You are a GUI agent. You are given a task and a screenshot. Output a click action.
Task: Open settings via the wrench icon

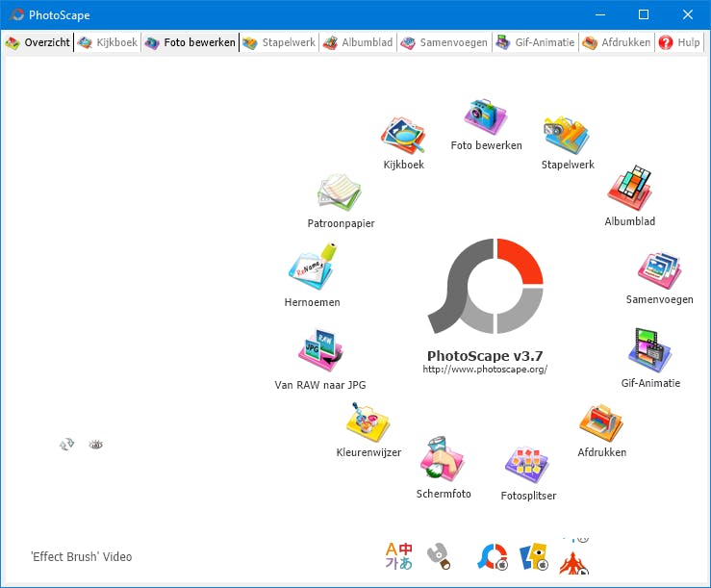439,556
